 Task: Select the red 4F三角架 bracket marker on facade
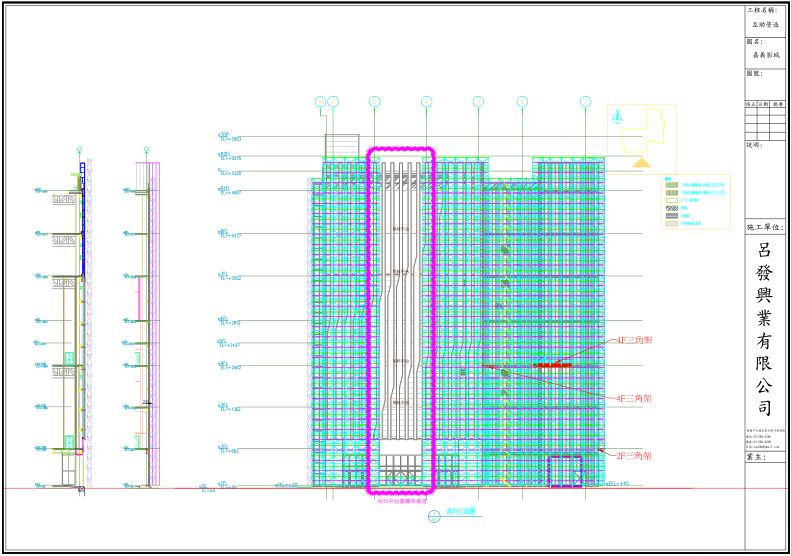[x=553, y=366]
